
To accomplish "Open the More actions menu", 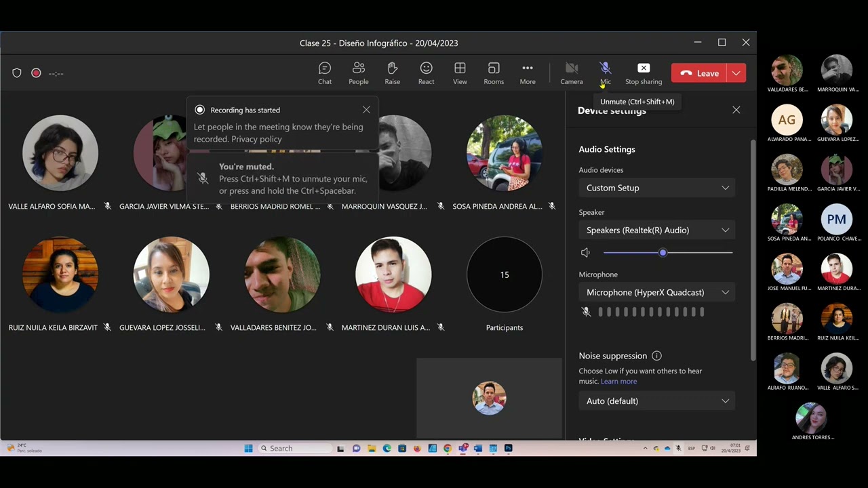I will coord(528,73).
